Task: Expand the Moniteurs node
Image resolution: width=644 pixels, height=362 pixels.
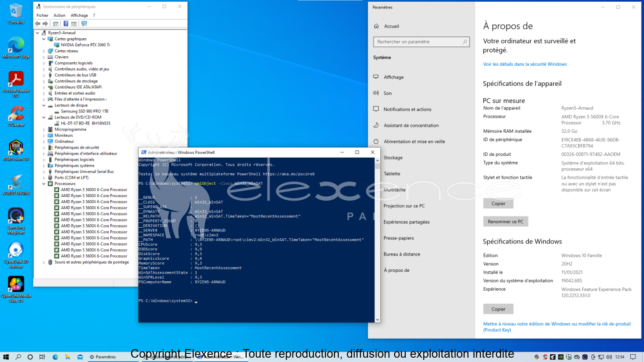Action: [x=44, y=135]
